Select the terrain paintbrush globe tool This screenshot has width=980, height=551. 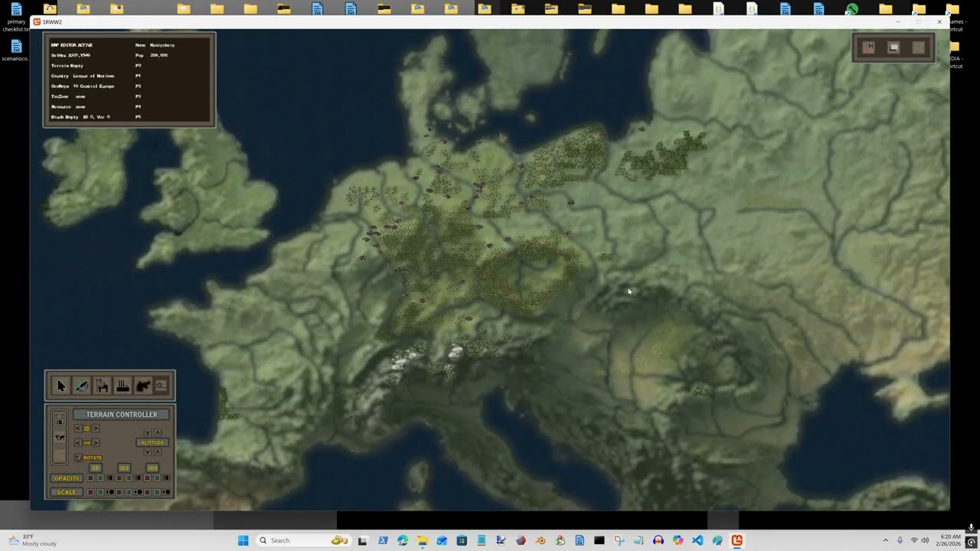82,386
